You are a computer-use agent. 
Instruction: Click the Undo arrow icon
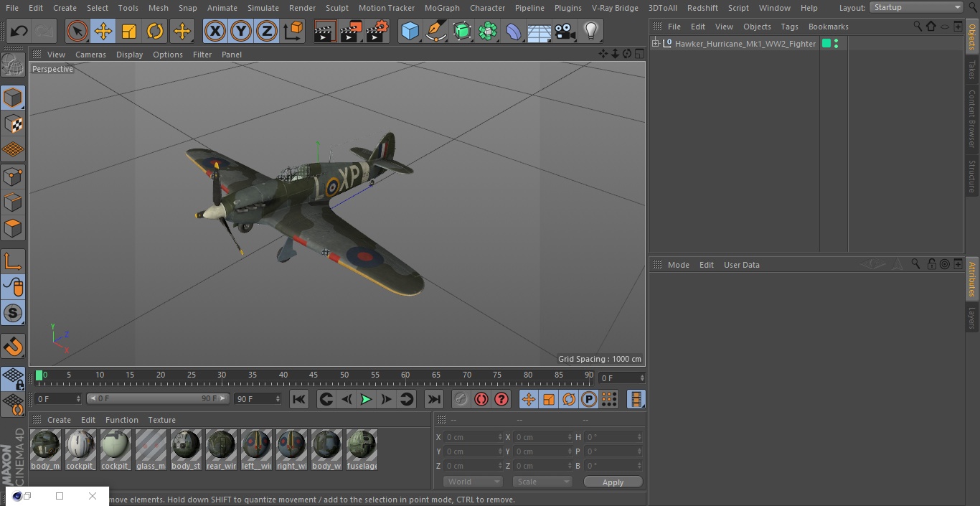(x=19, y=31)
